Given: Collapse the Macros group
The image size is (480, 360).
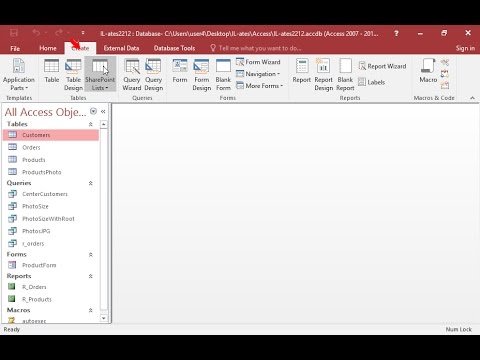Looking at the screenshot, I should tap(90, 310).
